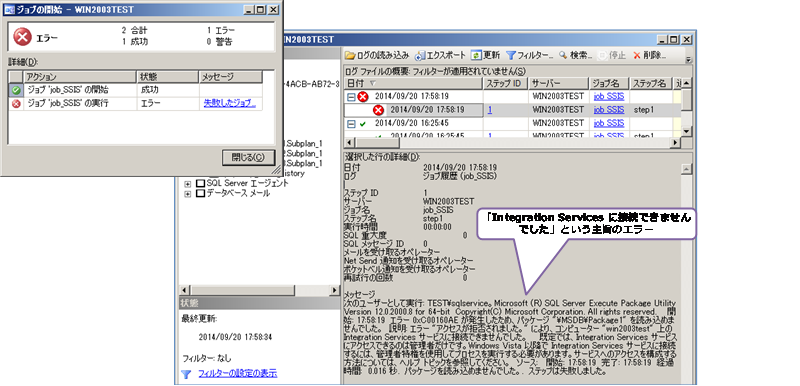Open the フィルター dialog from toolbar

point(529,55)
